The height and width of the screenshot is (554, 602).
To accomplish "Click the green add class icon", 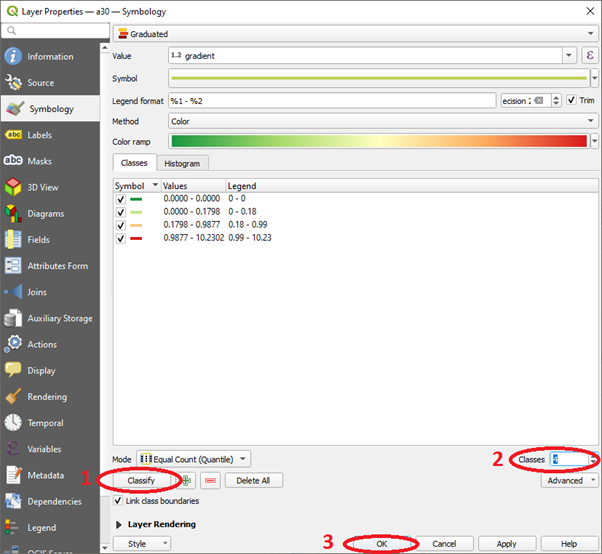I will (x=187, y=480).
